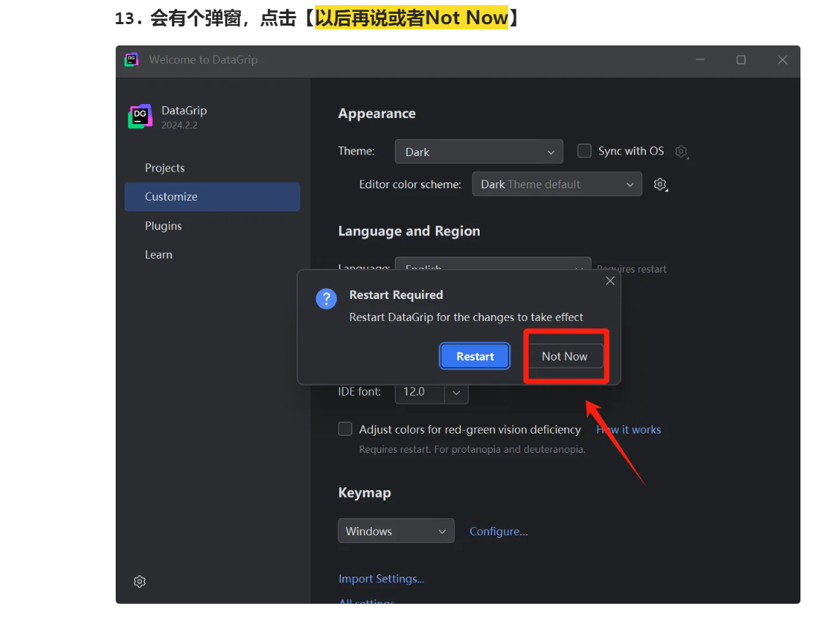Click the question mark dialog icon

[x=326, y=298]
